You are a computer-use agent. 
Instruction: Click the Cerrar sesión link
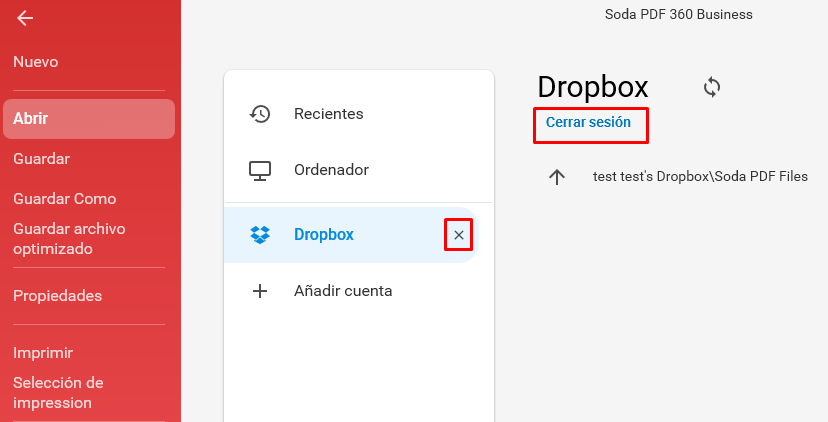click(x=588, y=122)
